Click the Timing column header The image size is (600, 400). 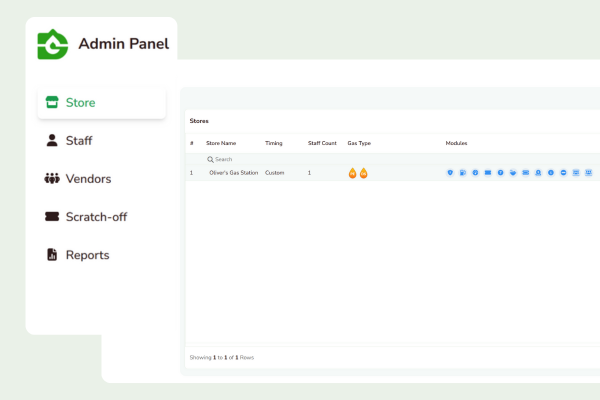[274, 143]
